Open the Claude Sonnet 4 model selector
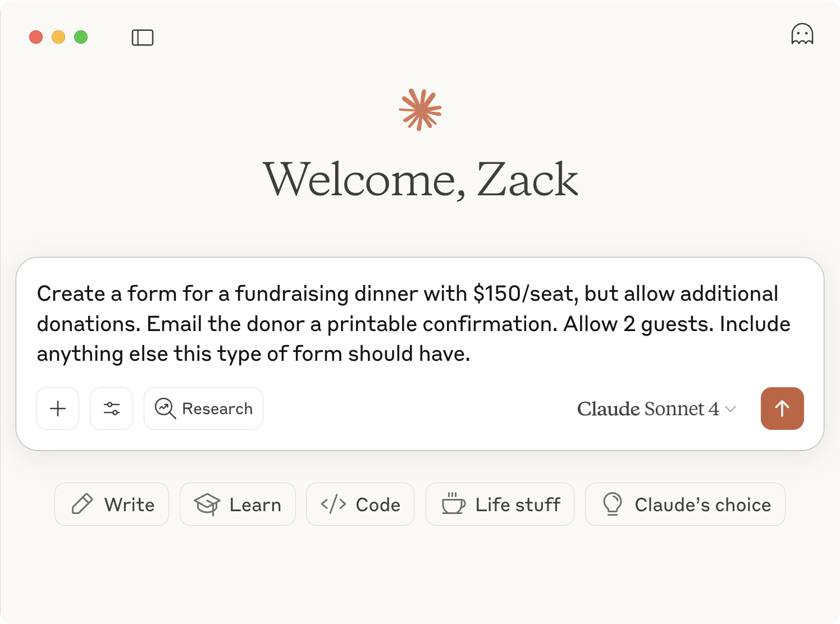The height and width of the screenshot is (624, 840). 649,409
